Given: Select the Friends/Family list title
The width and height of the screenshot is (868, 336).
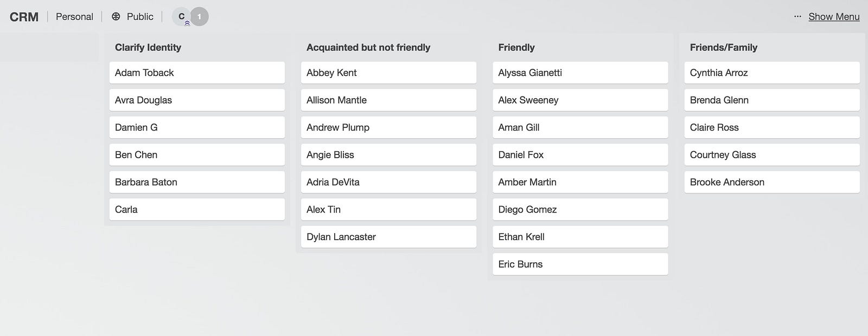Looking at the screenshot, I should [x=723, y=47].
